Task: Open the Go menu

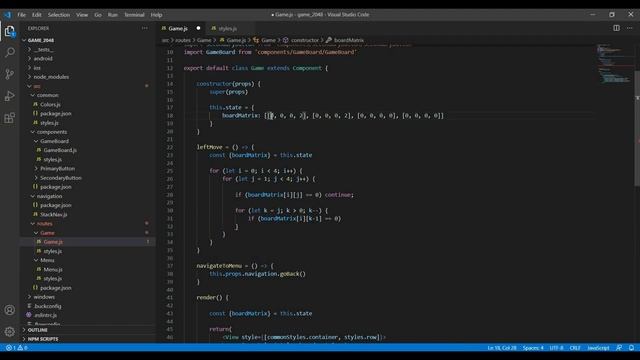Action: coord(98,15)
